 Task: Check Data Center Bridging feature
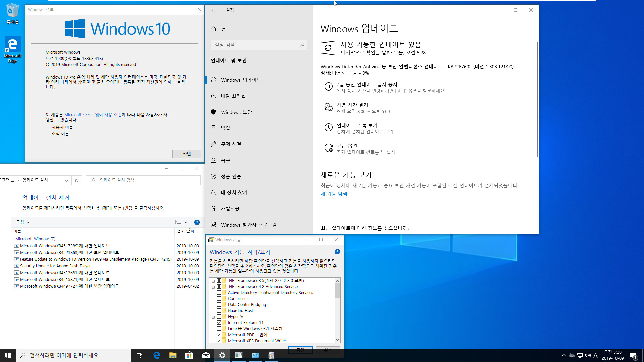point(219,305)
